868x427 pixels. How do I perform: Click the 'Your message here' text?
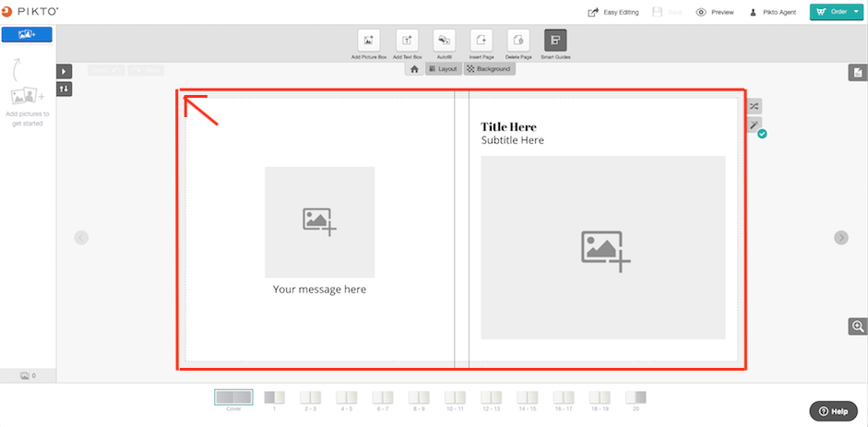tap(319, 290)
